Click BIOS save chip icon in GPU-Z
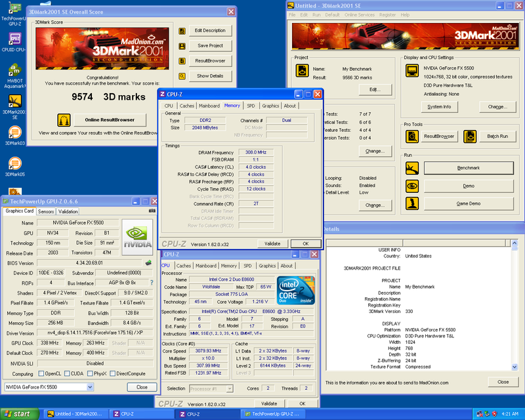The width and height of the screenshot is (525, 420). point(149,263)
